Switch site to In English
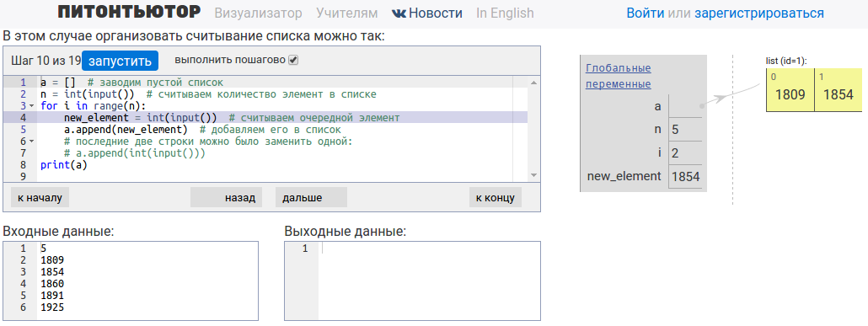The image size is (868, 326). tap(505, 13)
